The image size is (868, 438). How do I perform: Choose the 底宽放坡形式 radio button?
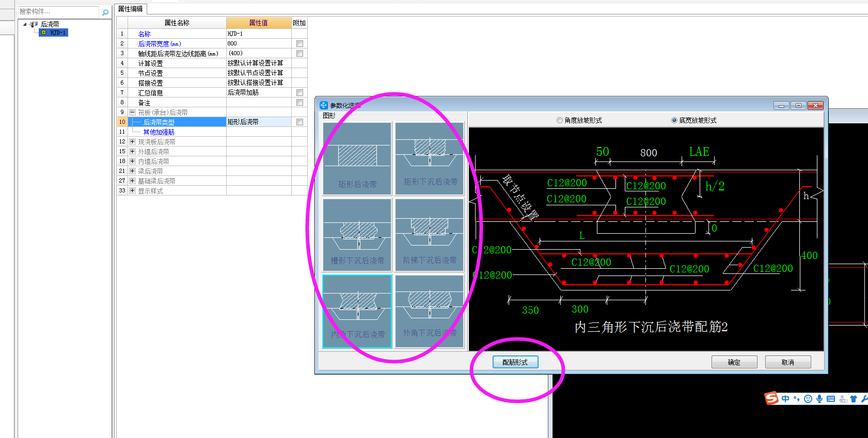click(674, 120)
